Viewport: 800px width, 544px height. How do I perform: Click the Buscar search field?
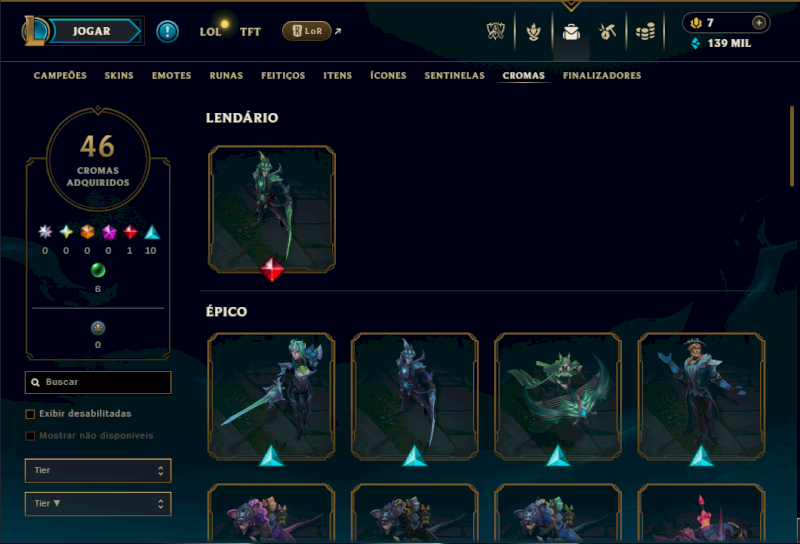(x=98, y=382)
